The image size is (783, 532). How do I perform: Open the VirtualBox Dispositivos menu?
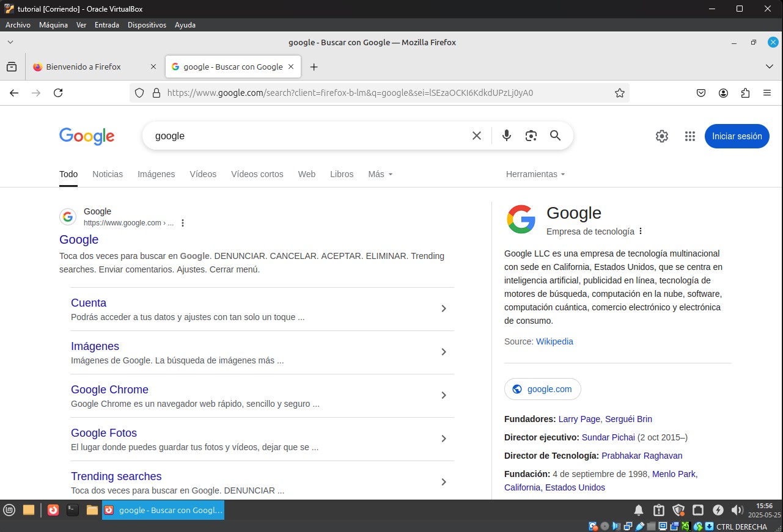pyautogui.click(x=147, y=25)
